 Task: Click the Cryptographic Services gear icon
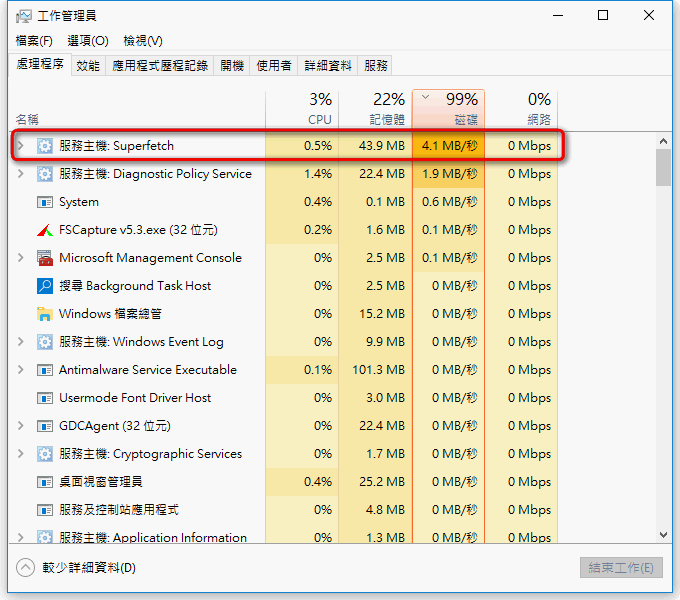45,454
